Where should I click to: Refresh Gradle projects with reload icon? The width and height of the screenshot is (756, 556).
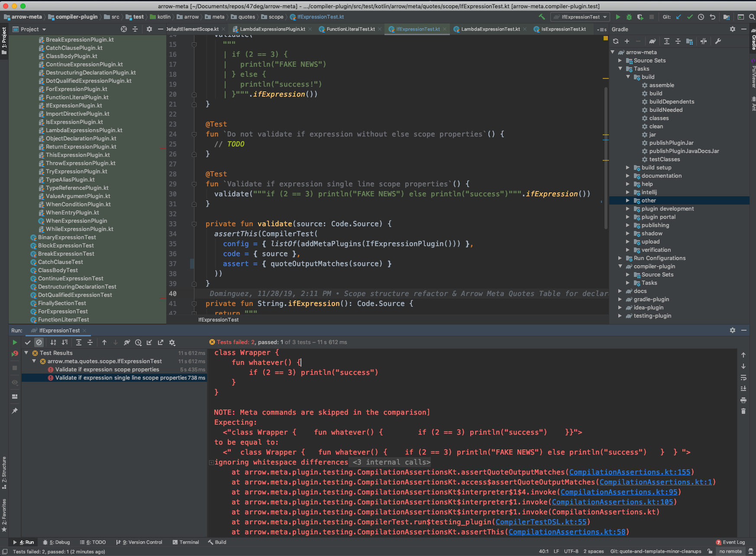click(x=616, y=41)
